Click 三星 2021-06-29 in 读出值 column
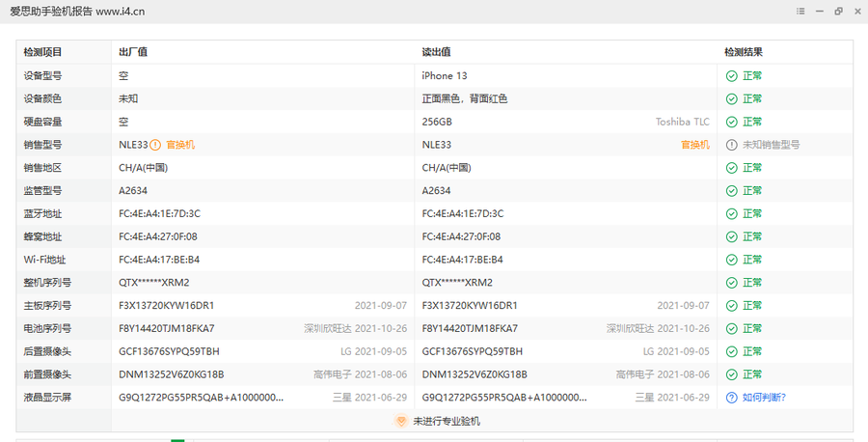 click(x=672, y=398)
